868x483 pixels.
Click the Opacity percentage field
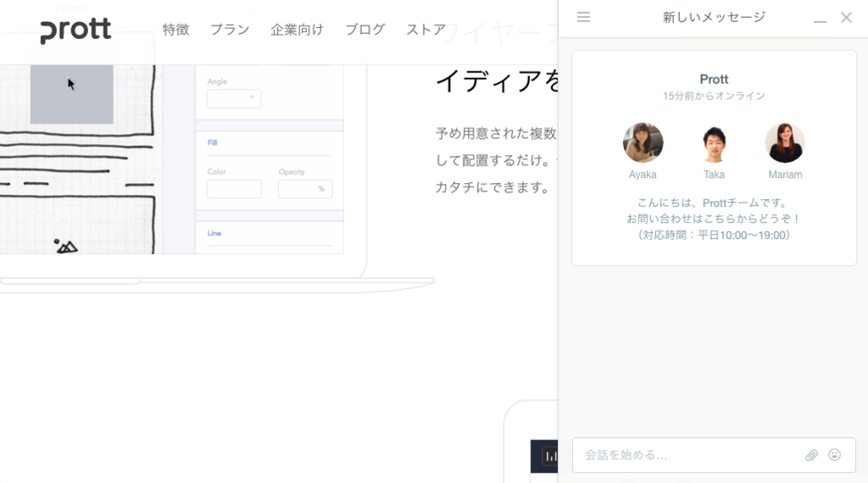pos(305,189)
